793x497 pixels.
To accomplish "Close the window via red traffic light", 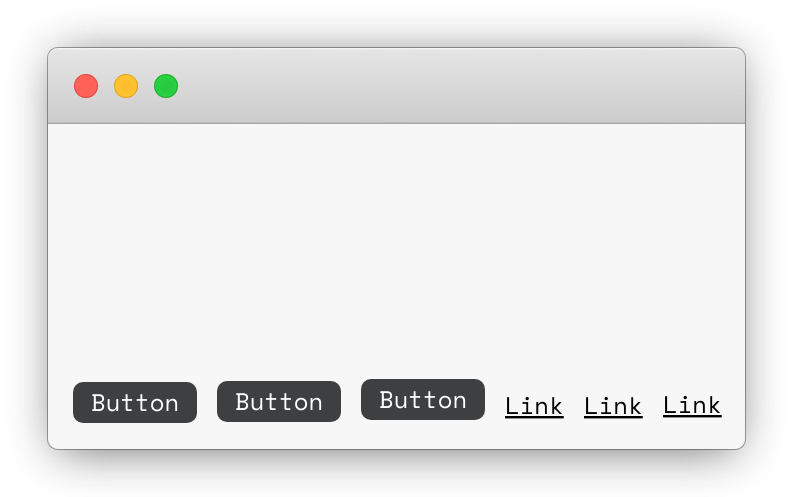I will tap(86, 86).
